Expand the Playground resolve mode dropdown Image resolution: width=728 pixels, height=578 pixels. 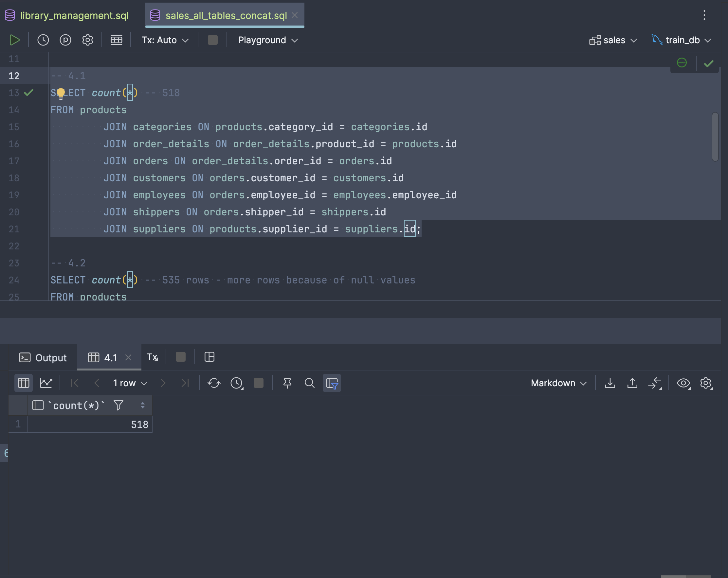(268, 40)
